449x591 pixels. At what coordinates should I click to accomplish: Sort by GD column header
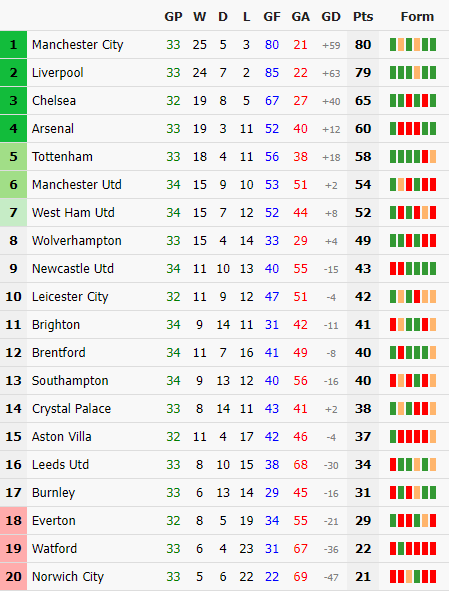click(x=331, y=17)
